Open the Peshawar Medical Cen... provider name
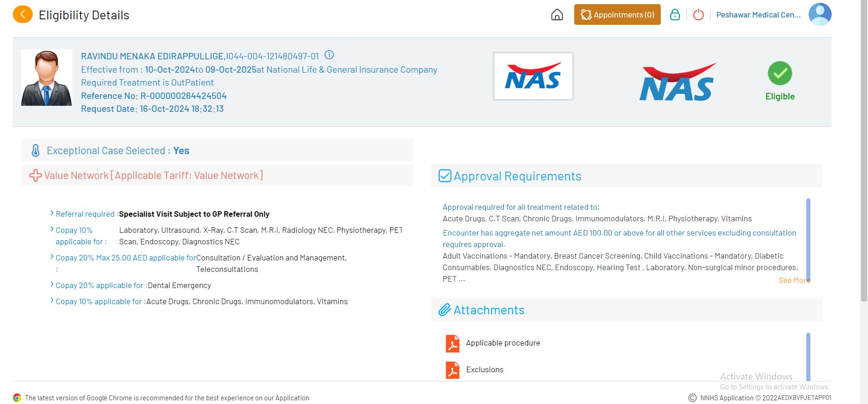The height and width of the screenshot is (404, 868). point(758,15)
